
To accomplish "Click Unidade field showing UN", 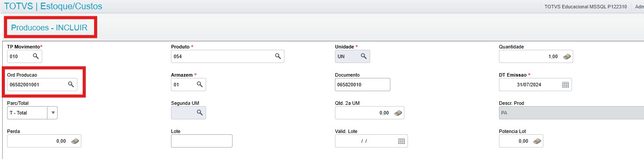I will [353, 56].
